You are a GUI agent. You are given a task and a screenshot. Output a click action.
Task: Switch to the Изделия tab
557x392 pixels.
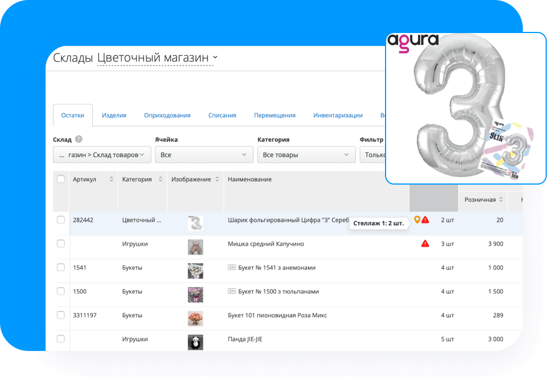(x=114, y=115)
